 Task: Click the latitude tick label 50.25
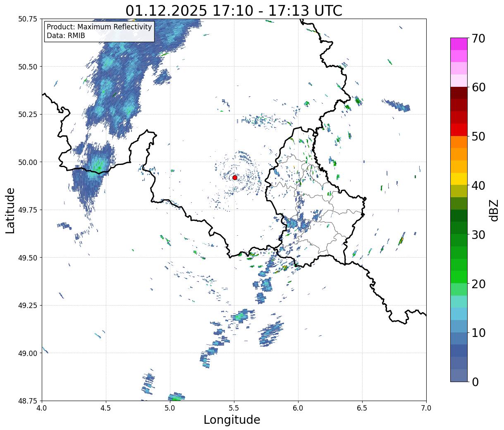coord(28,115)
